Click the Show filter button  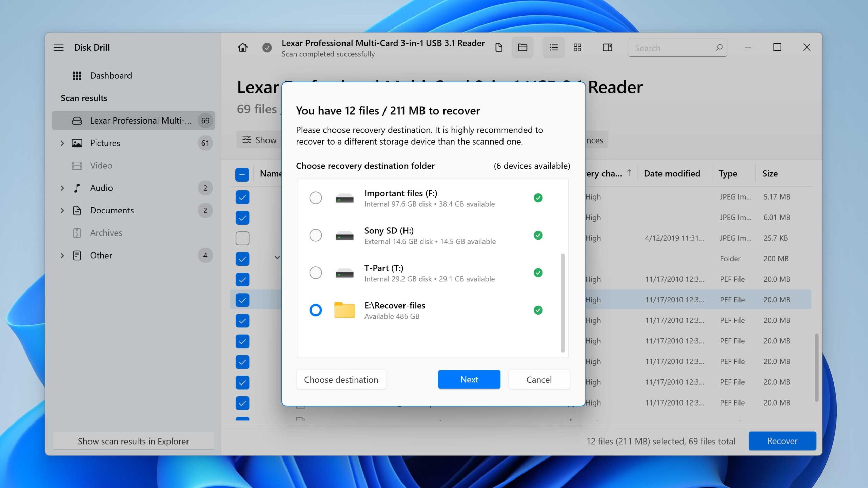coord(259,140)
